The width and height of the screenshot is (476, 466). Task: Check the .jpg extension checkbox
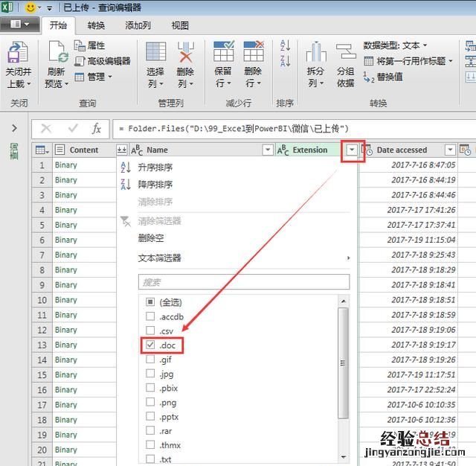point(150,374)
